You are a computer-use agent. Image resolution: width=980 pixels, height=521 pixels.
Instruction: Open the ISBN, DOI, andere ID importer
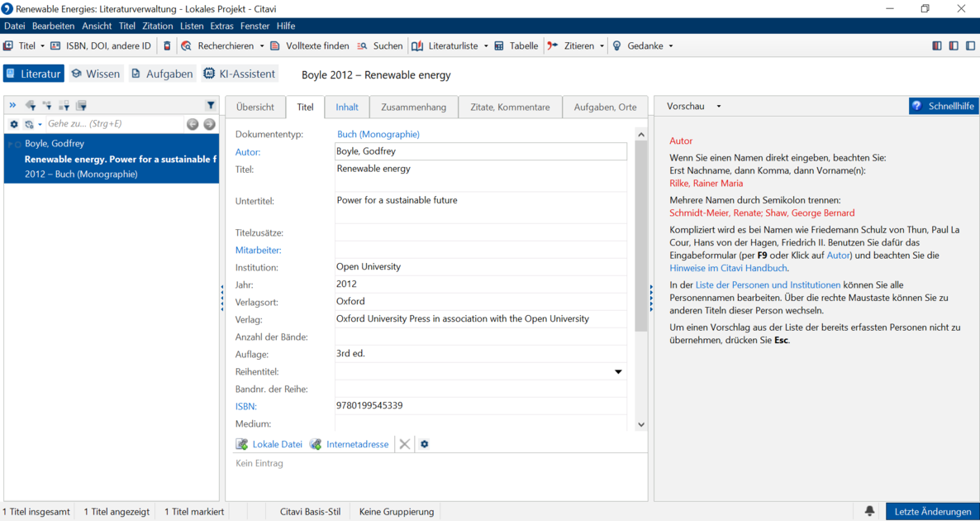coord(102,45)
